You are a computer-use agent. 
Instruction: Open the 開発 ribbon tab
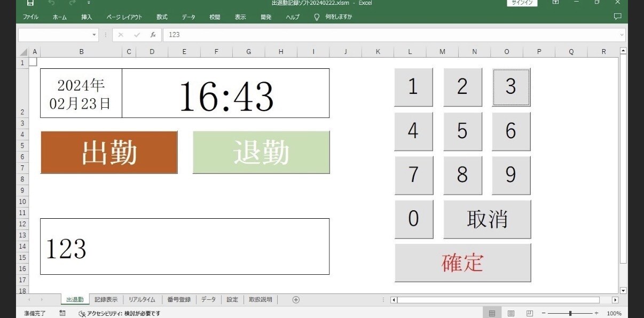(x=266, y=17)
